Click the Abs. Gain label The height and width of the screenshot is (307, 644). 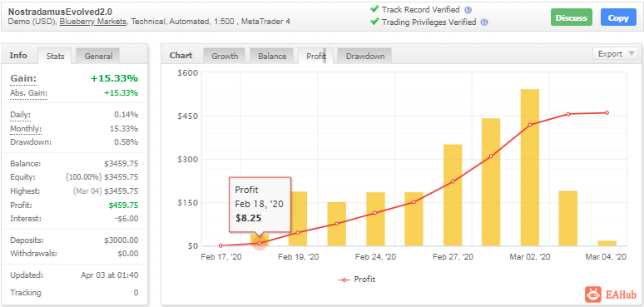pyautogui.click(x=28, y=93)
